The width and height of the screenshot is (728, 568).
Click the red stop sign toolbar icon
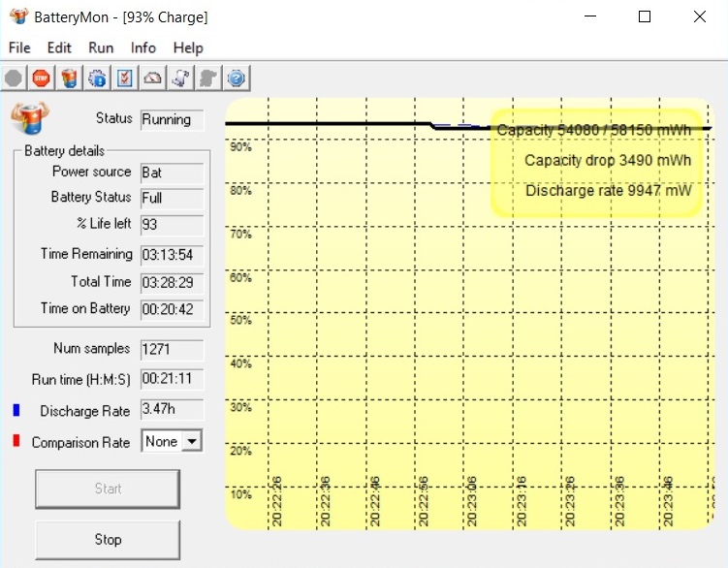pos(41,78)
